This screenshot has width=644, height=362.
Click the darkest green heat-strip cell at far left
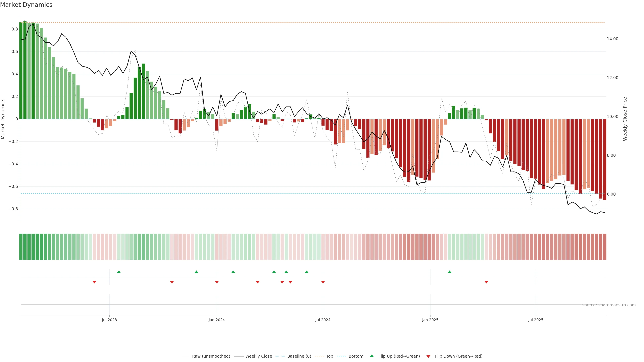(x=21, y=247)
